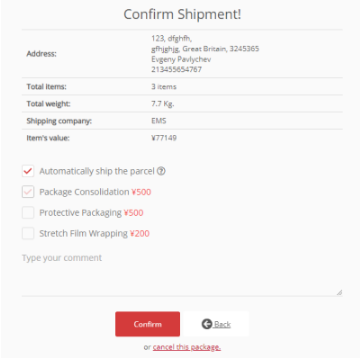Click the Protective Packaging label text
360x361 pixels.
tap(80, 213)
